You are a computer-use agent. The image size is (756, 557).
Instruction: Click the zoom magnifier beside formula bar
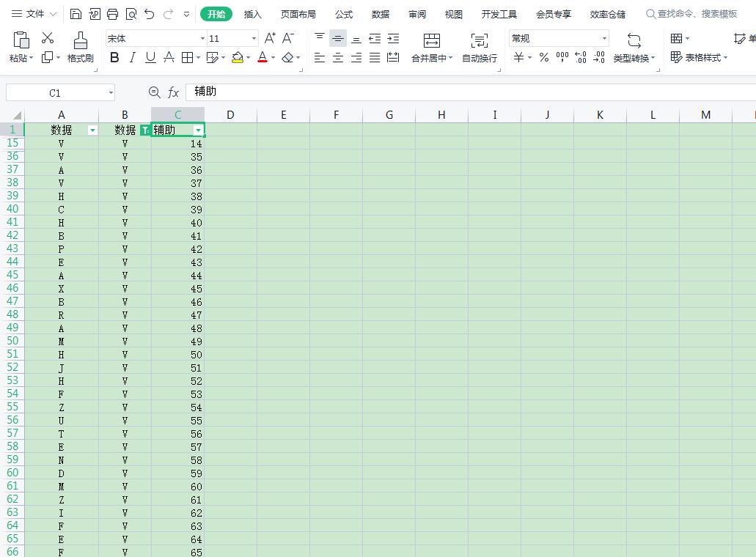coord(154,92)
